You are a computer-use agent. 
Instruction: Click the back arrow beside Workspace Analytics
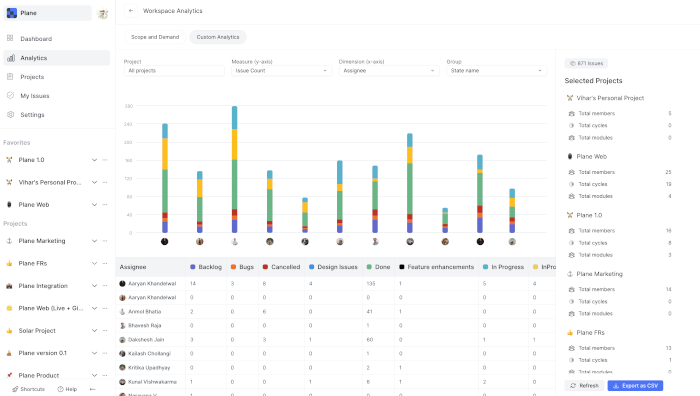(131, 11)
